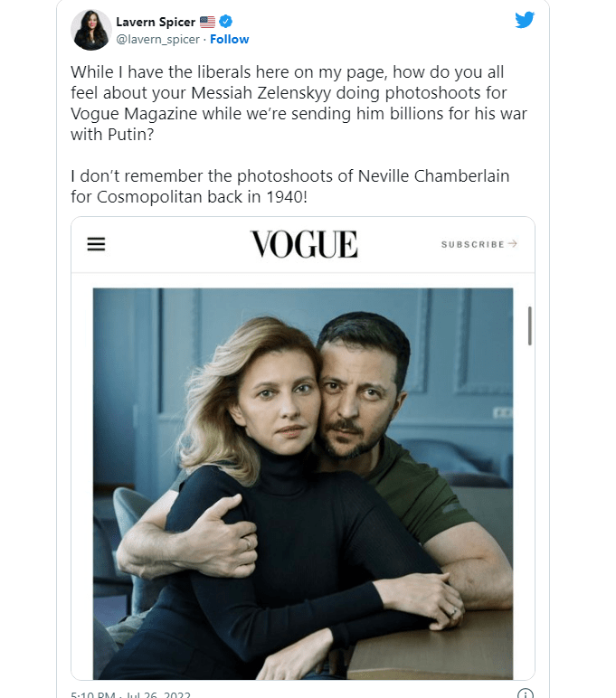Click the Lavern Spicer display name
616x698 pixels.
156,23
